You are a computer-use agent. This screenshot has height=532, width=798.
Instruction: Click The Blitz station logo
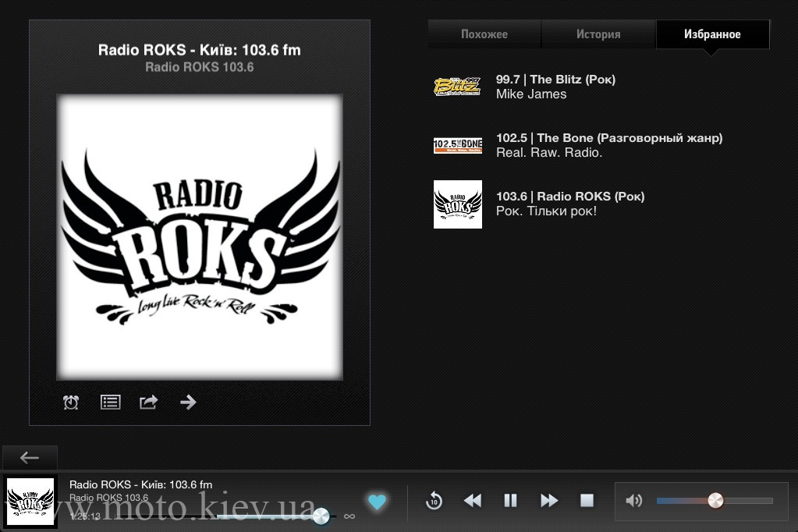pyautogui.click(x=458, y=87)
